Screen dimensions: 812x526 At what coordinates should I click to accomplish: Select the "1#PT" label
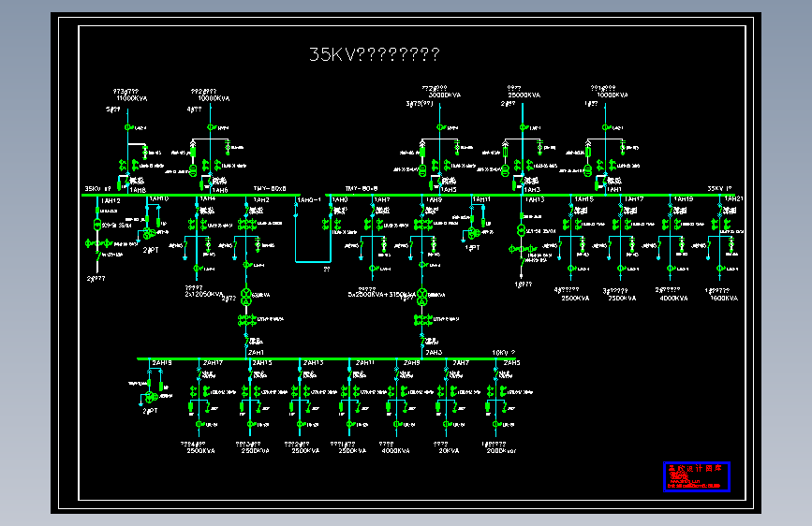pyautogui.click(x=472, y=248)
